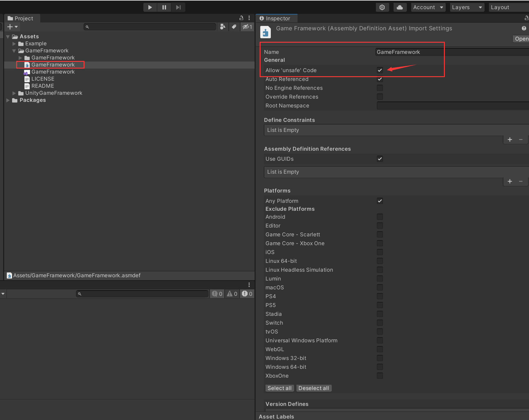Open the Project panel more options menu

[x=249, y=18]
